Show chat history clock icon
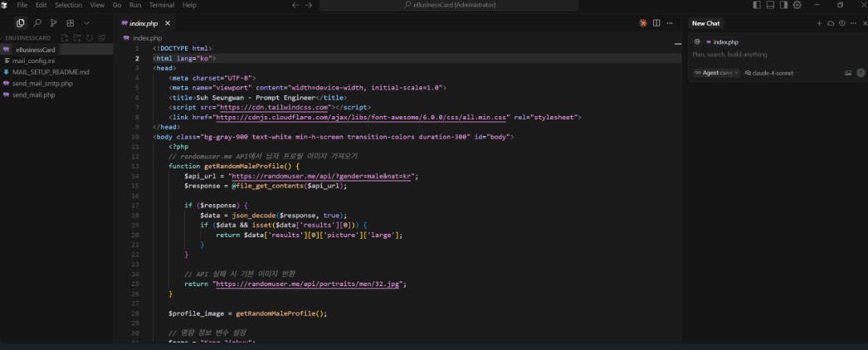 pyautogui.click(x=842, y=23)
